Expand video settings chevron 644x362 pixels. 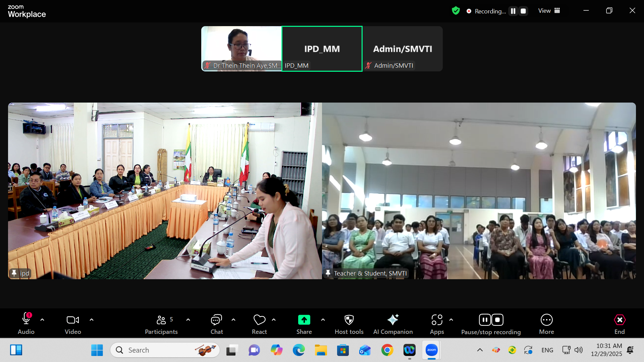(x=92, y=320)
